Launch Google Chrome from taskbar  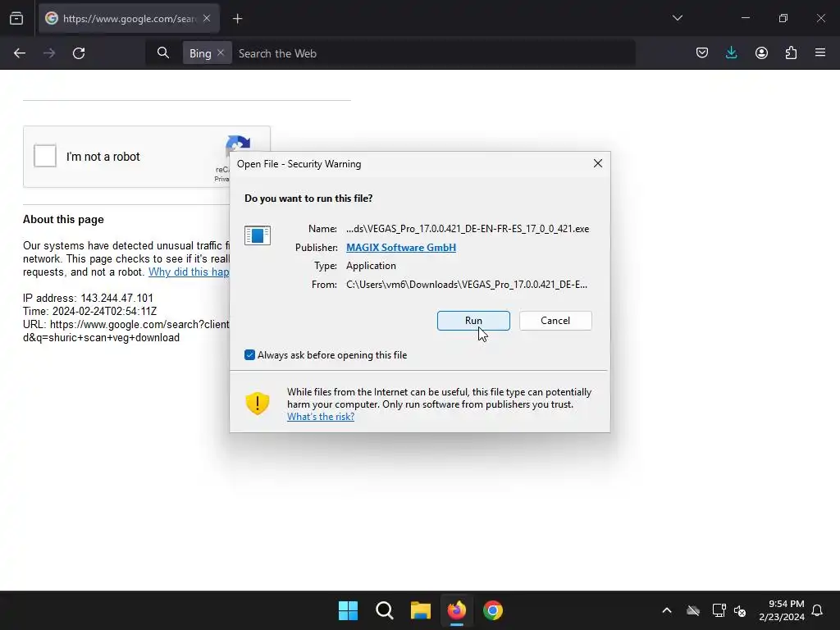click(493, 610)
